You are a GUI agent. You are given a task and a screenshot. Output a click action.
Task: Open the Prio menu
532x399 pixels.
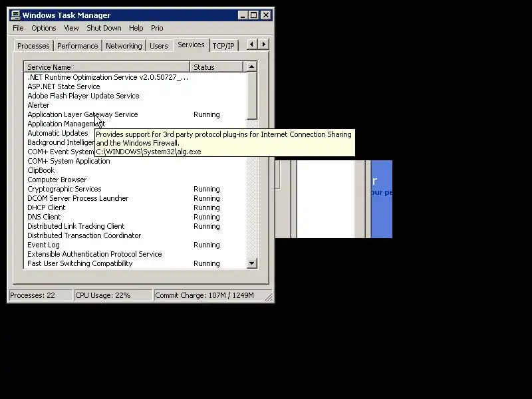tap(157, 28)
